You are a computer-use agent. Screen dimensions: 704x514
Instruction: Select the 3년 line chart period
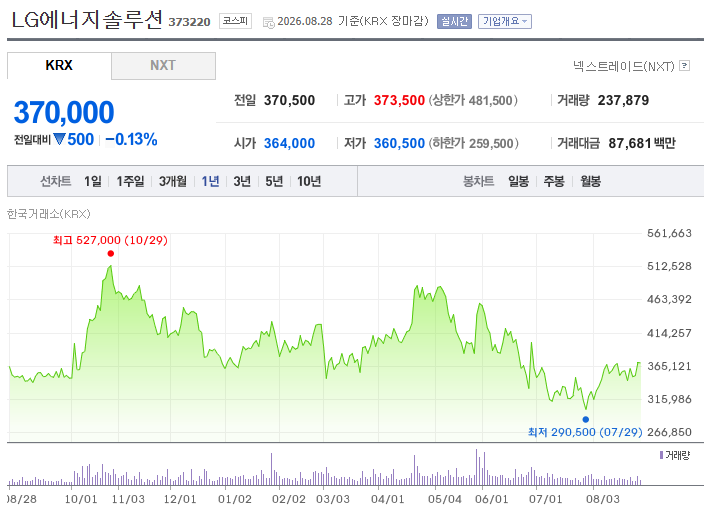pos(242,181)
